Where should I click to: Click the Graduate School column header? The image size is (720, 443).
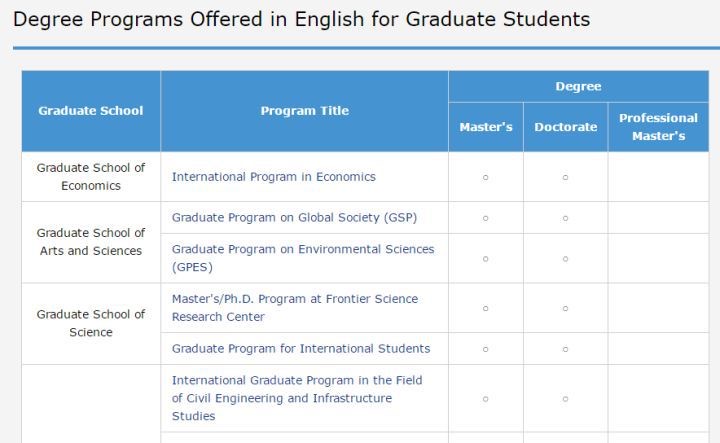91,111
